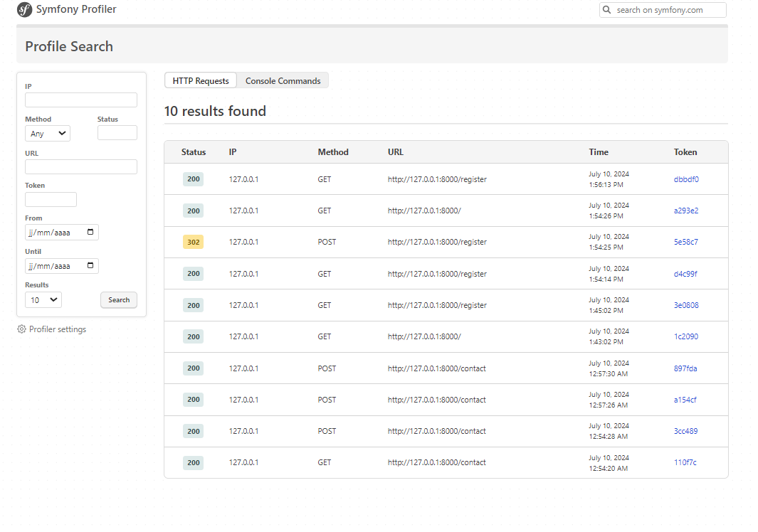This screenshot has width=758, height=532.
Task: Open the Method dropdown showing Any
Action: pyautogui.click(x=47, y=133)
